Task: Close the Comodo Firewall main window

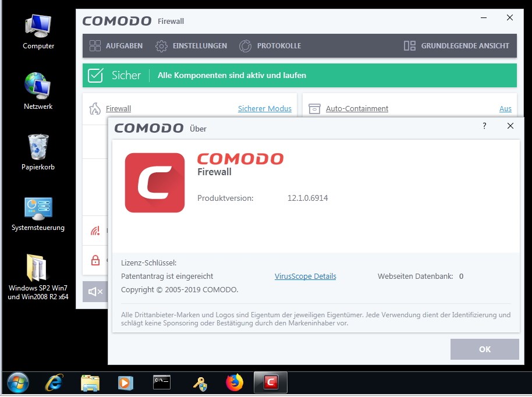Action: pos(510,17)
